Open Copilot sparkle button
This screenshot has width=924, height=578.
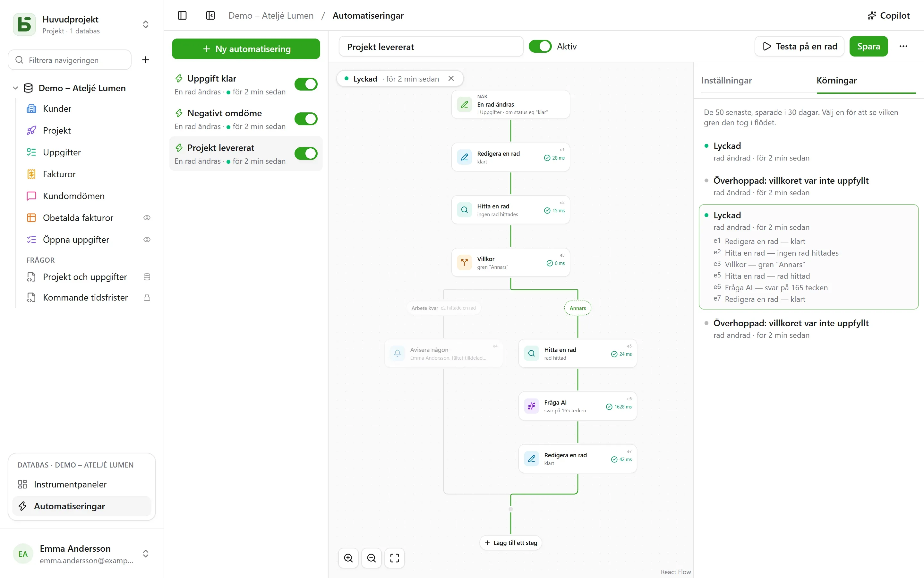pyautogui.click(x=888, y=16)
